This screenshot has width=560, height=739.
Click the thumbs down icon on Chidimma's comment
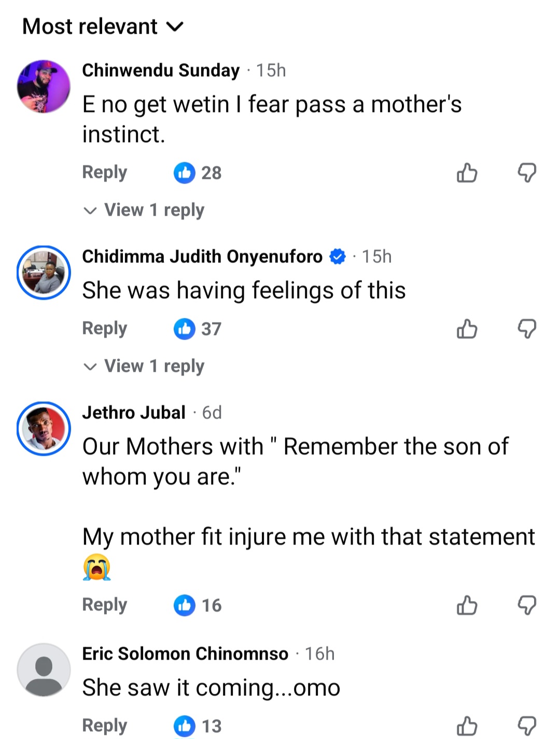tap(528, 328)
